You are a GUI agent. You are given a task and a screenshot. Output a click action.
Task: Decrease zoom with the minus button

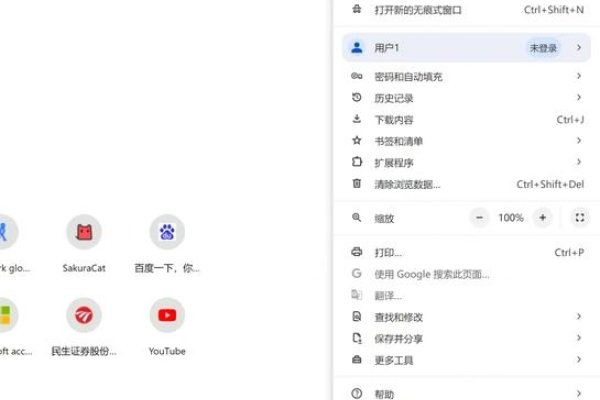479,218
